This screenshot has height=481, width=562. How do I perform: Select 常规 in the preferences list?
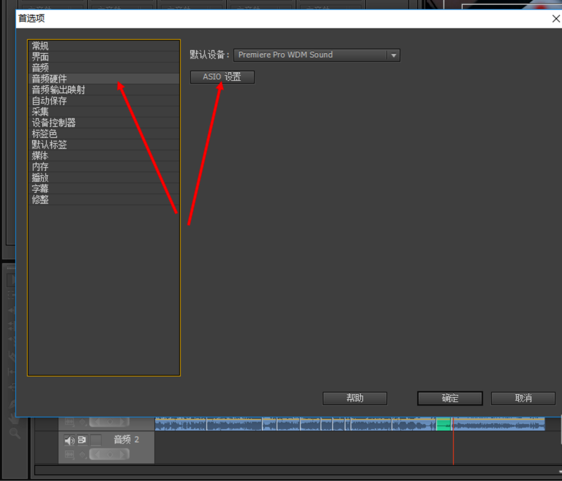coord(104,46)
